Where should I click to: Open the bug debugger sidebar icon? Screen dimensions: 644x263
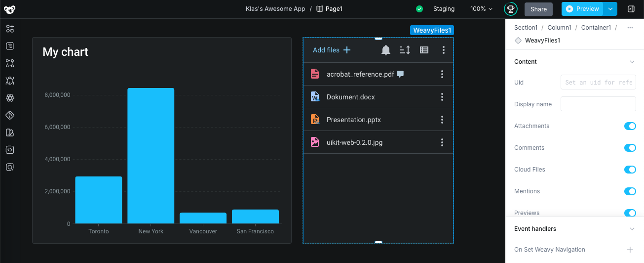10,81
